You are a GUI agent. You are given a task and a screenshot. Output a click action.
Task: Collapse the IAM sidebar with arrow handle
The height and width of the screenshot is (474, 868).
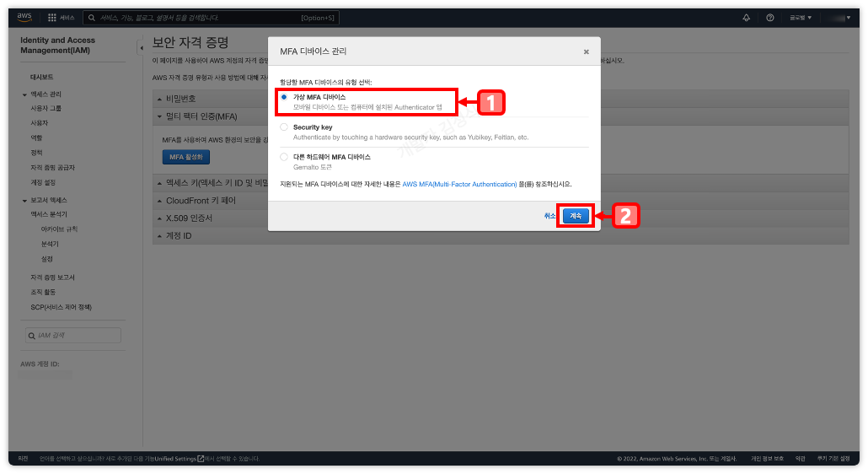(141, 47)
